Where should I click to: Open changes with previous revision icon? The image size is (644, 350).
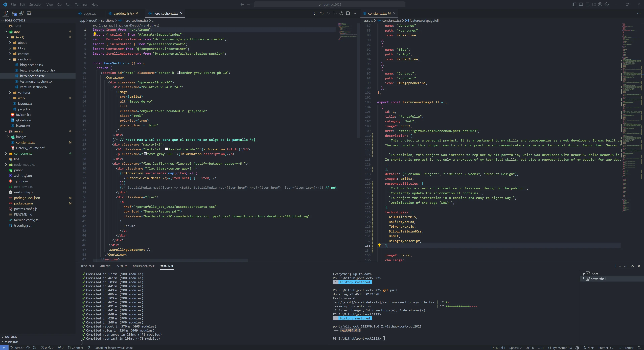pos(321,13)
